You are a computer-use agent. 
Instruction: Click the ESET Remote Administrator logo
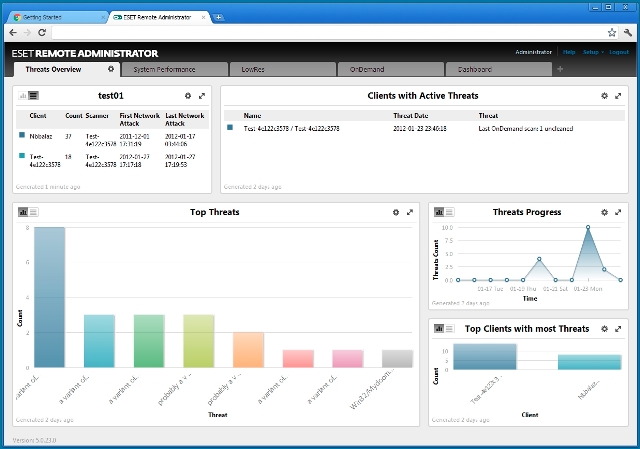pyautogui.click(x=85, y=53)
